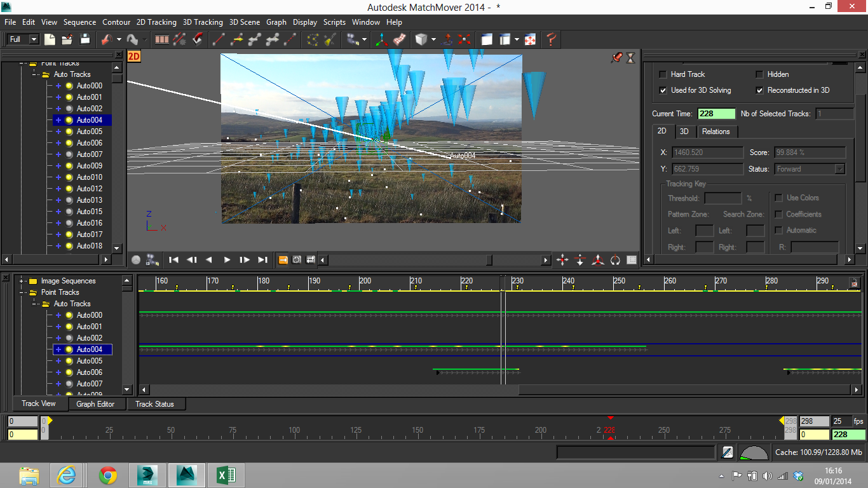Toggle the Hard Track checkbox

pos(663,74)
